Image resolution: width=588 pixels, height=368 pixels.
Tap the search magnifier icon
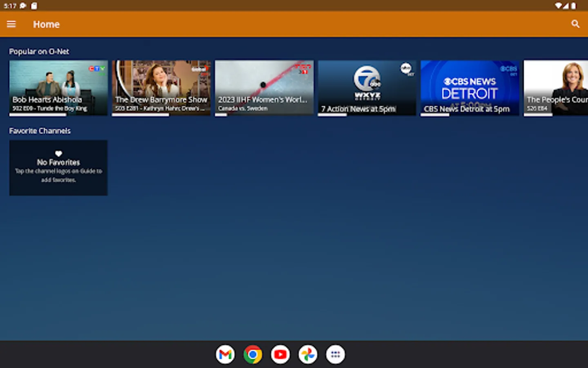pos(575,24)
